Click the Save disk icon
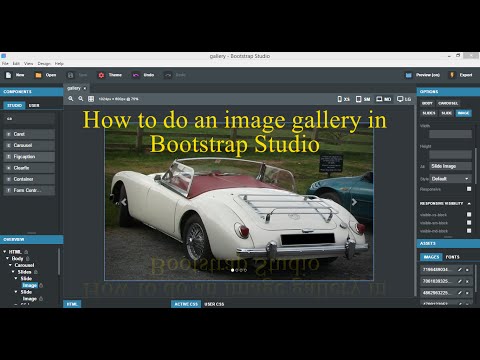The image size is (480, 360). coord(70,75)
